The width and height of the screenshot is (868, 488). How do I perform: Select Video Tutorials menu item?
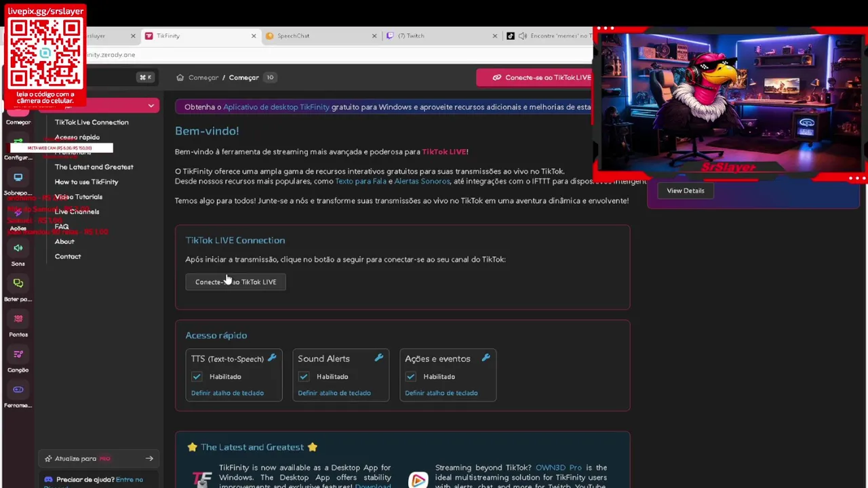(78, 197)
